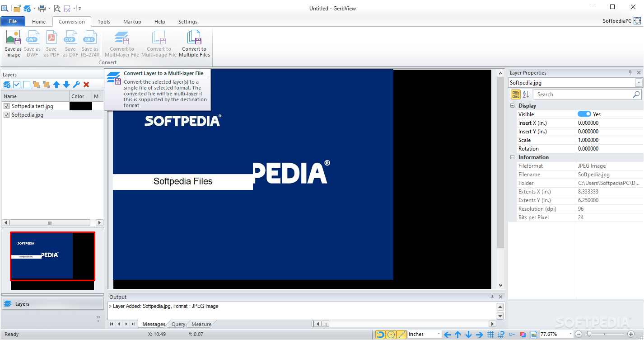The image size is (644, 340).
Task: Click the Save as DXF icon
Action: pyautogui.click(x=70, y=37)
